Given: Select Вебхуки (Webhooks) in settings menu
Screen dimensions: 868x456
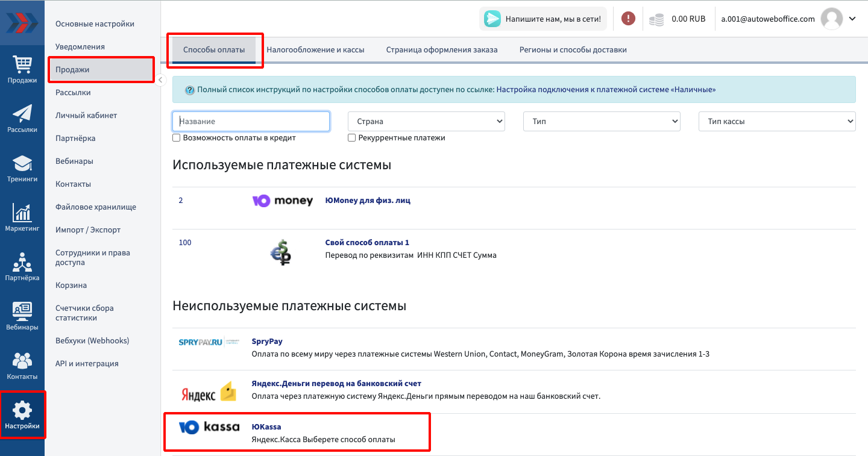Looking at the screenshot, I should coord(92,340).
